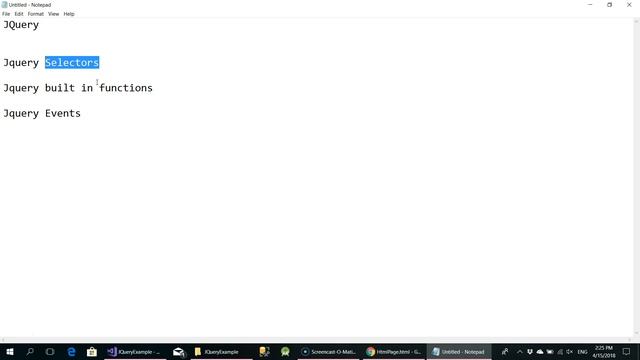Click the highlighted word Selectors

[72, 62]
